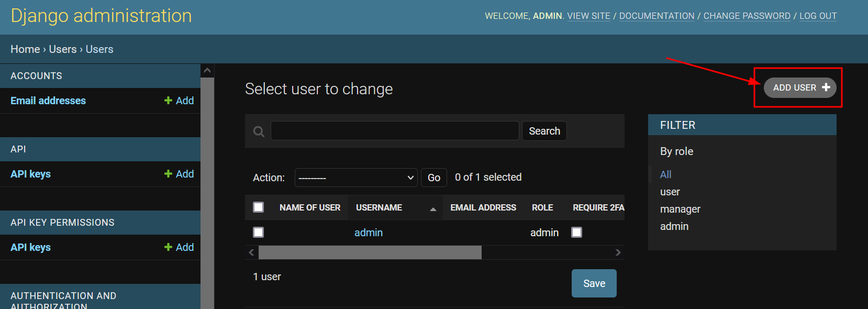
Task: Add API key under API section
Action: (179, 174)
